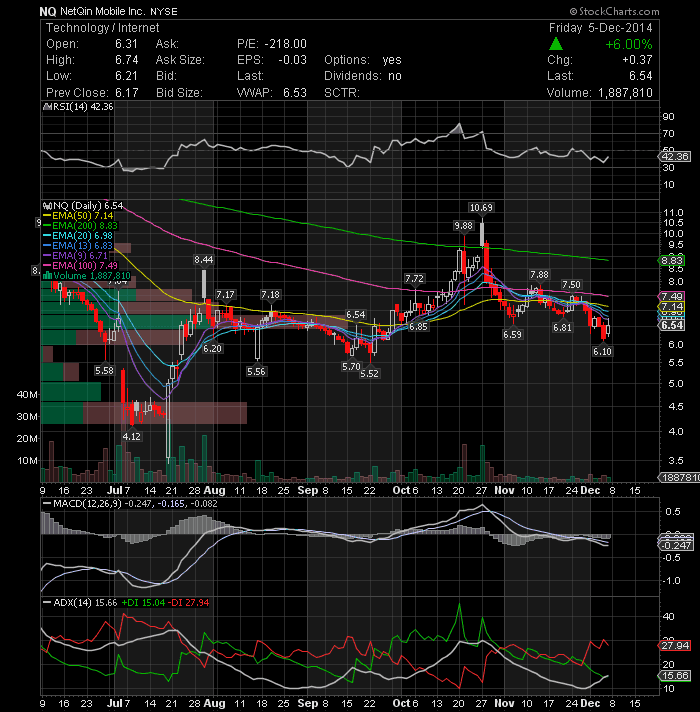Click the NetQin Mobile Inc. company name
This screenshot has width=700, height=712.
point(102,11)
